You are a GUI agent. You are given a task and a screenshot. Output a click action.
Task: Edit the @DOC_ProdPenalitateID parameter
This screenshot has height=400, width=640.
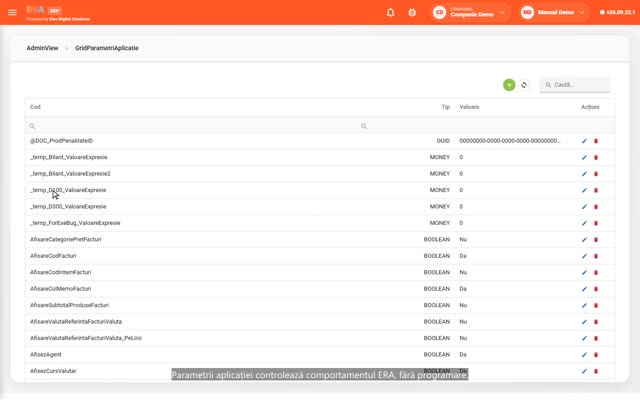pos(584,141)
